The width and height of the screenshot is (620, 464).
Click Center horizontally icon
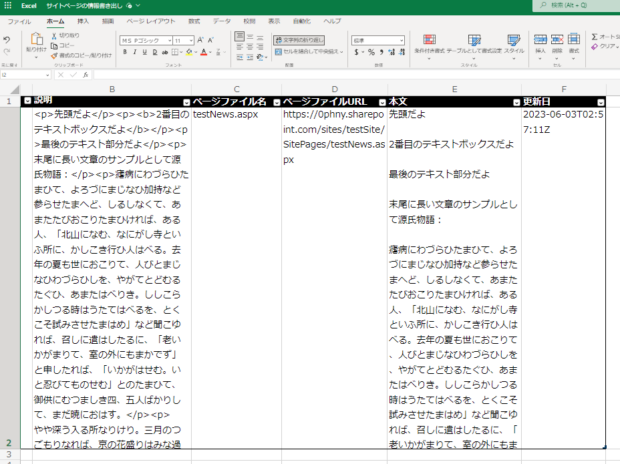tap(250, 47)
